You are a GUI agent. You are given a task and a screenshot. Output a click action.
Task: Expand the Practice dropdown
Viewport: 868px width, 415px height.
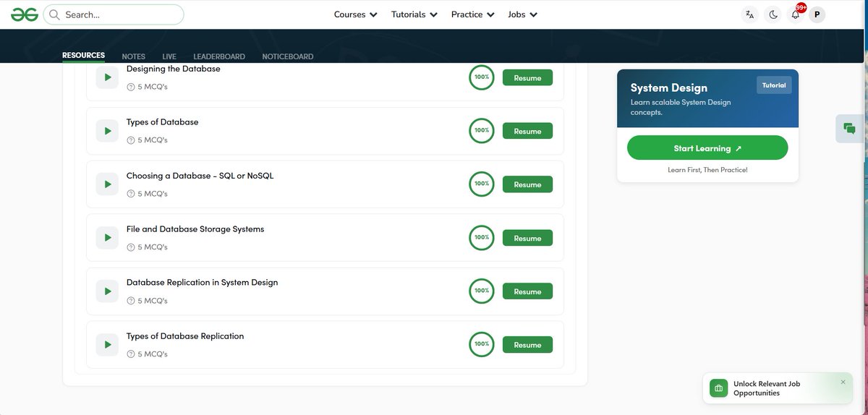(x=472, y=14)
